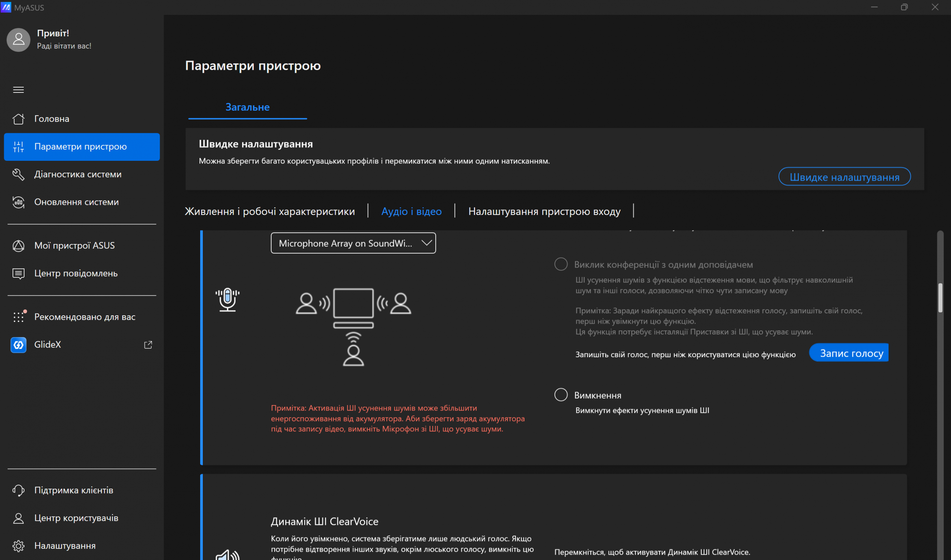Click the Головна home icon

click(x=18, y=119)
